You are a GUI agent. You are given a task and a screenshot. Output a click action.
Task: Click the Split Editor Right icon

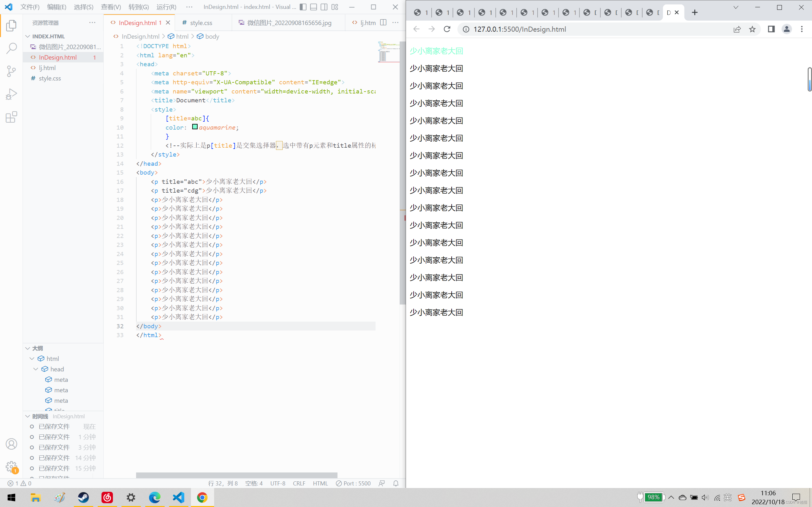(x=383, y=22)
